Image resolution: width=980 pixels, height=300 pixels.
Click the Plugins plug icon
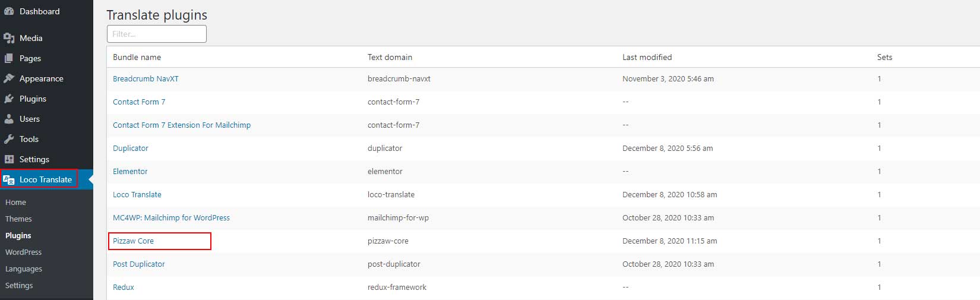9,99
